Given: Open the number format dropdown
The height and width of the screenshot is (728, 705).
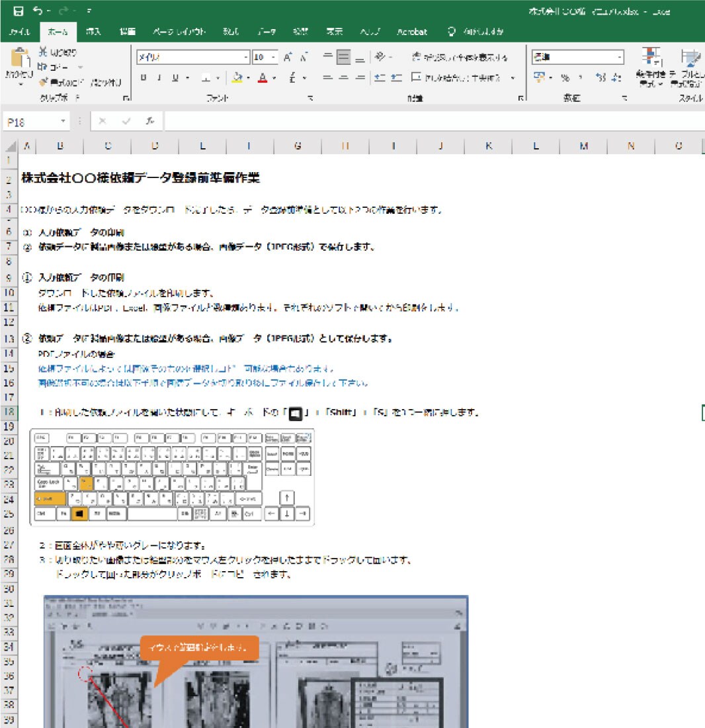Looking at the screenshot, I should (620, 57).
